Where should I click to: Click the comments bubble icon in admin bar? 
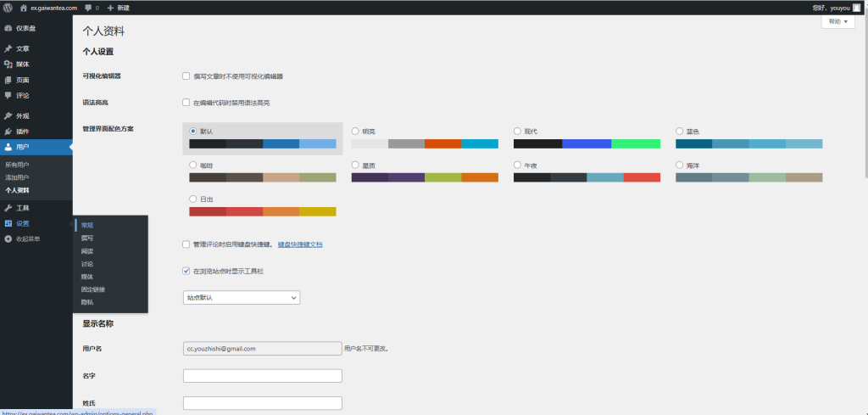[88, 8]
